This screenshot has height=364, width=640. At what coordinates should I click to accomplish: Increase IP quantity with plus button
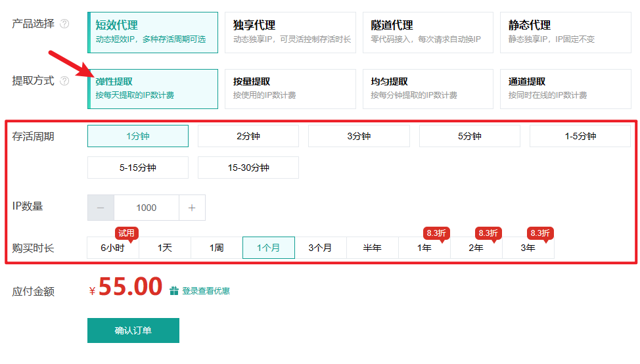click(192, 208)
